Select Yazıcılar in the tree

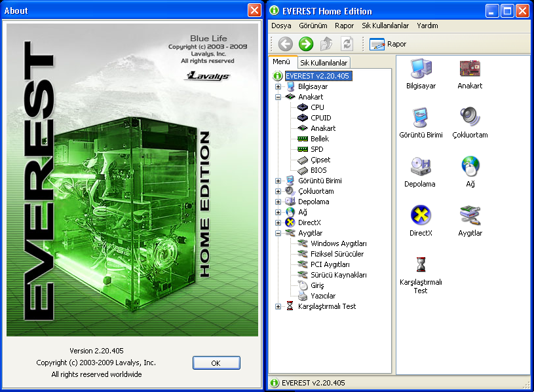tap(323, 296)
